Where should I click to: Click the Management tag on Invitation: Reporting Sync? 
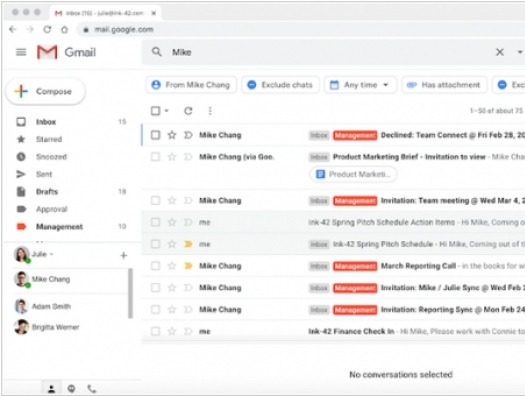click(x=355, y=310)
